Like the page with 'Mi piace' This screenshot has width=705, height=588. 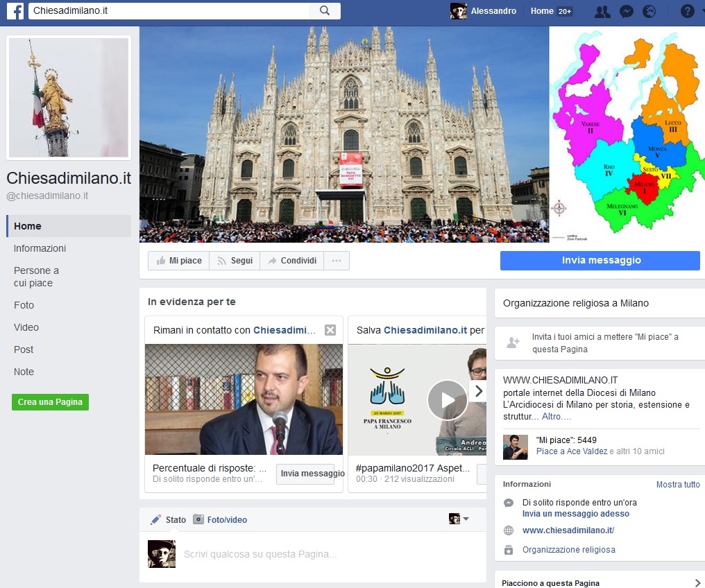178,261
